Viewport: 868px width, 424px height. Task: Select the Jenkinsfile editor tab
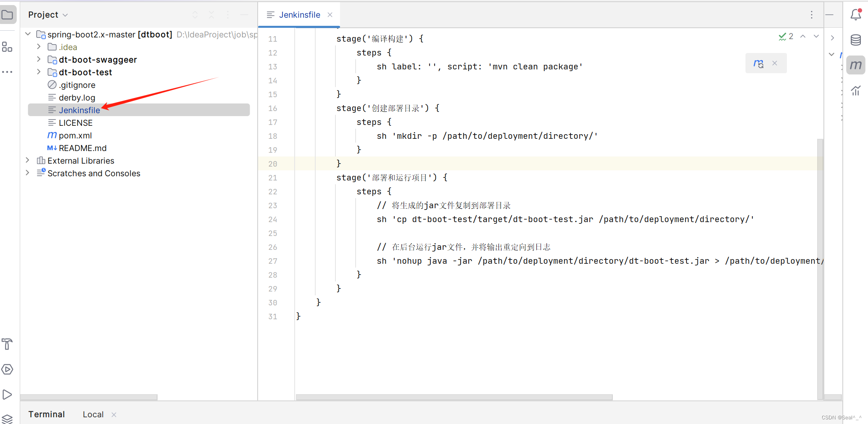(299, 15)
